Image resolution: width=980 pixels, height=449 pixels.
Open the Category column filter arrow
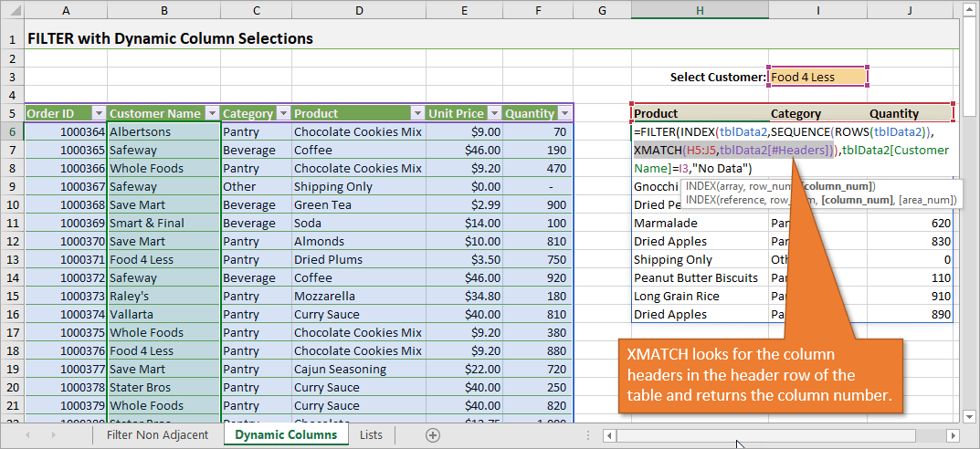[283, 114]
